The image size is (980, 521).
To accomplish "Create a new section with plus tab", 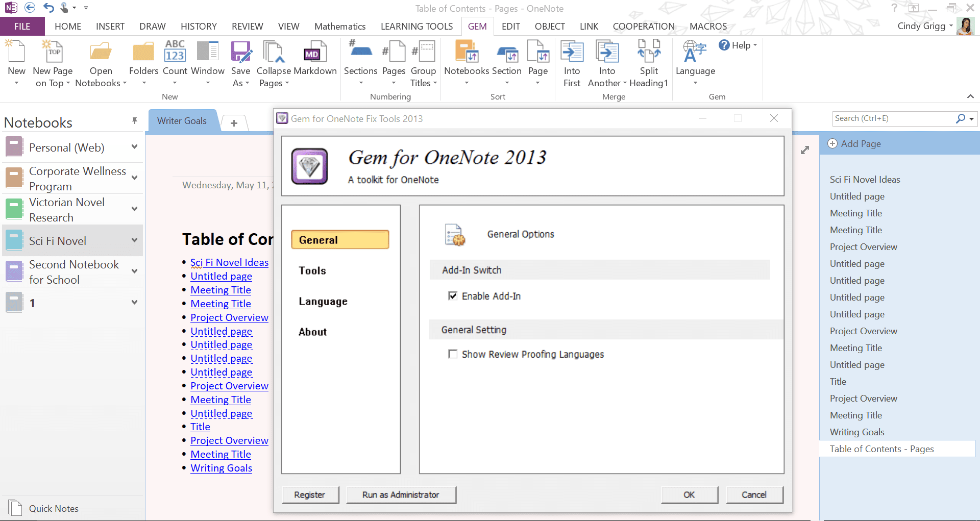I will (x=234, y=123).
